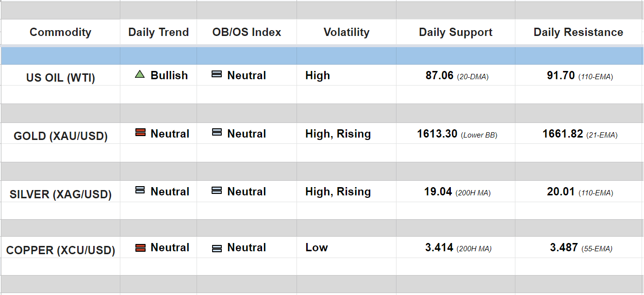Image resolution: width=644 pixels, height=295 pixels.
Task: Click the gray neutral trend icon for Silver
Action: (140, 191)
